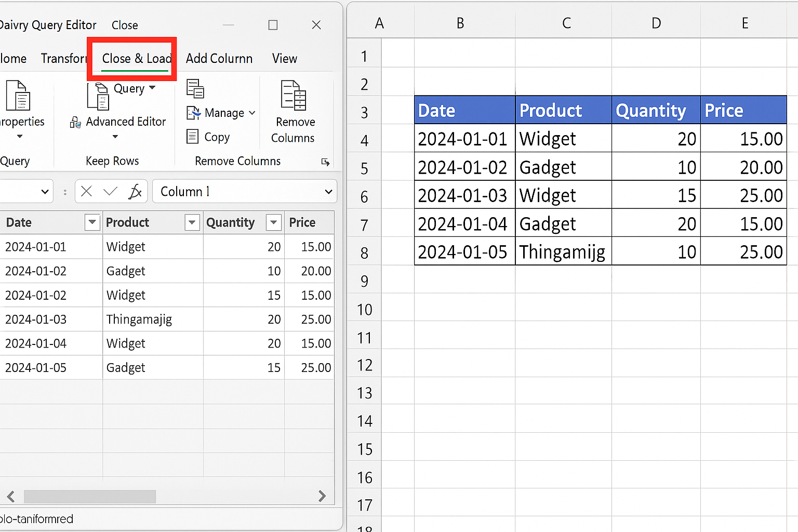
Task: Click the Price column header in Query Editor
Action: click(x=309, y=222)
